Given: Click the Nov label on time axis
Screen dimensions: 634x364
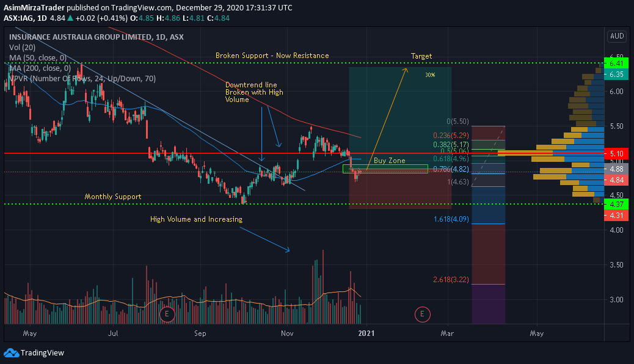Looking at the screenshot, I should [x=287, y=333].
